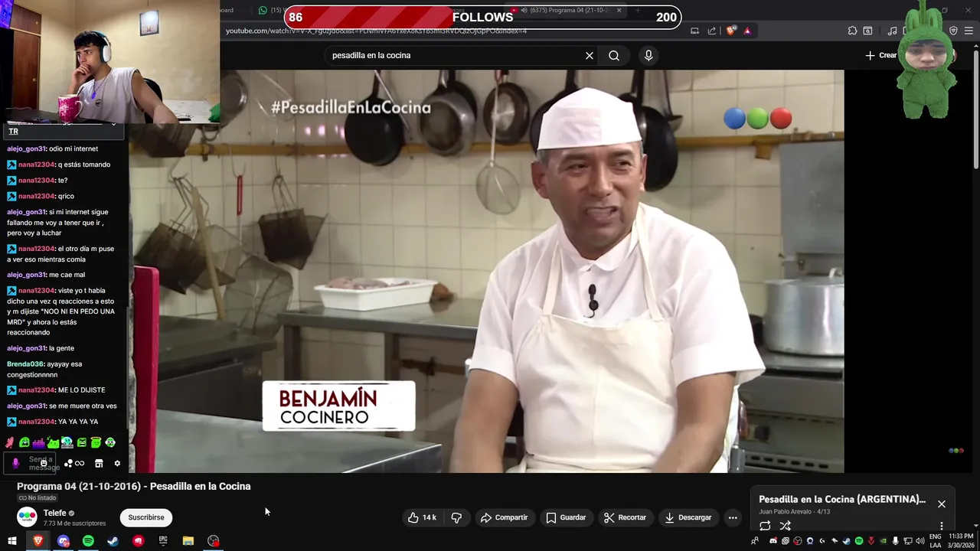Select the purple audio bars emote

[x=38, y=442]
